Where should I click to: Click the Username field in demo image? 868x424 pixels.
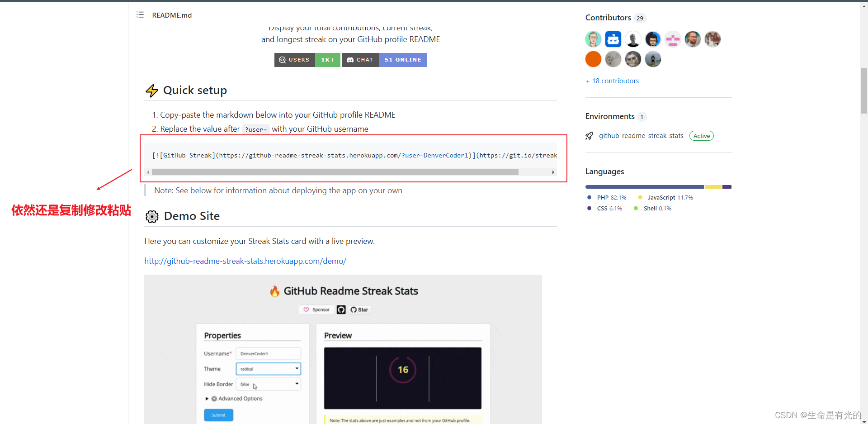[x=268, y=353]
